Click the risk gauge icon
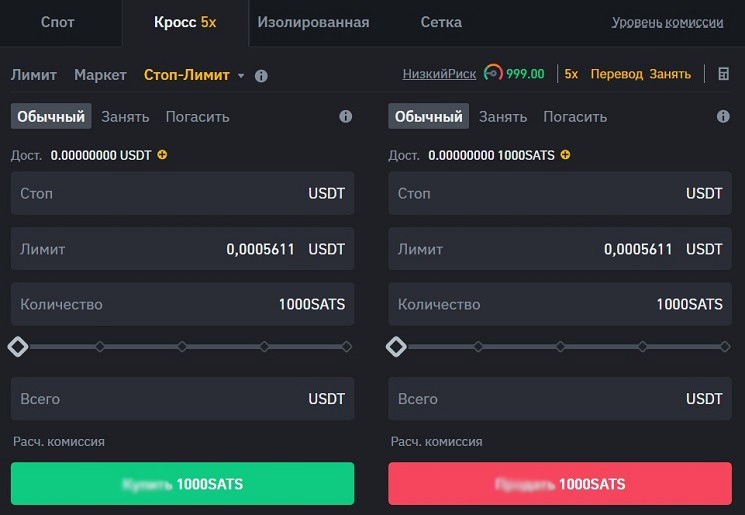 click(x=493, y=73)
